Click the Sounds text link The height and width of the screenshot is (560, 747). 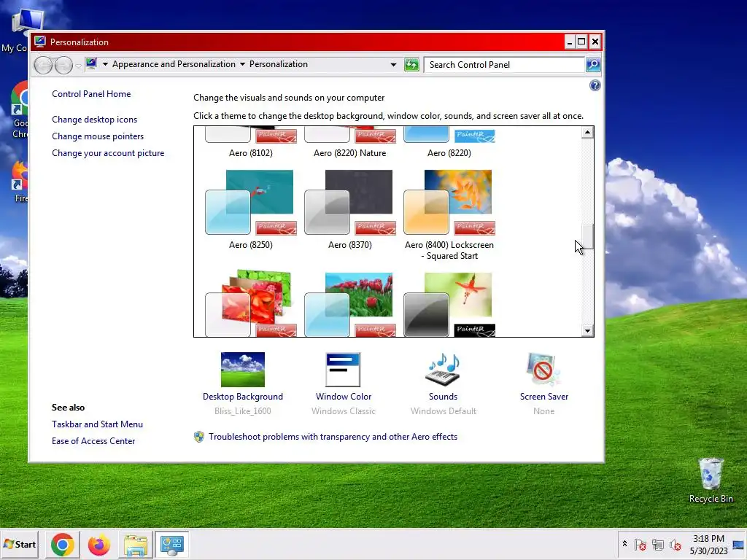tap(443, 396)
